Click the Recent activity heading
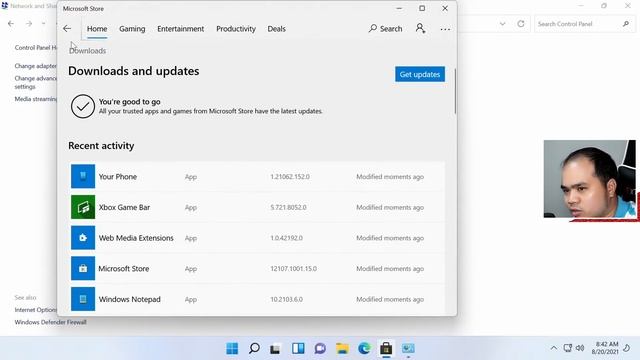 point(101,146)
